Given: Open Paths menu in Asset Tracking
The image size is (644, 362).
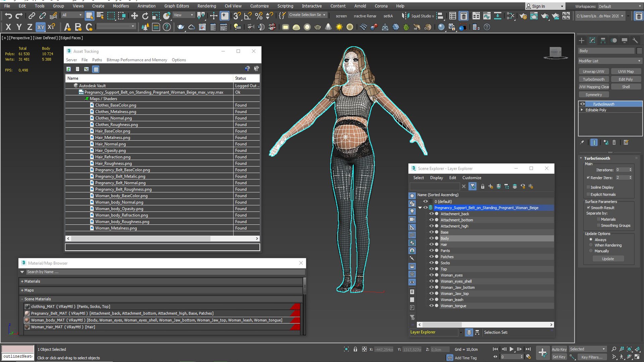Looking at the screenshot, I should (97, 60).
